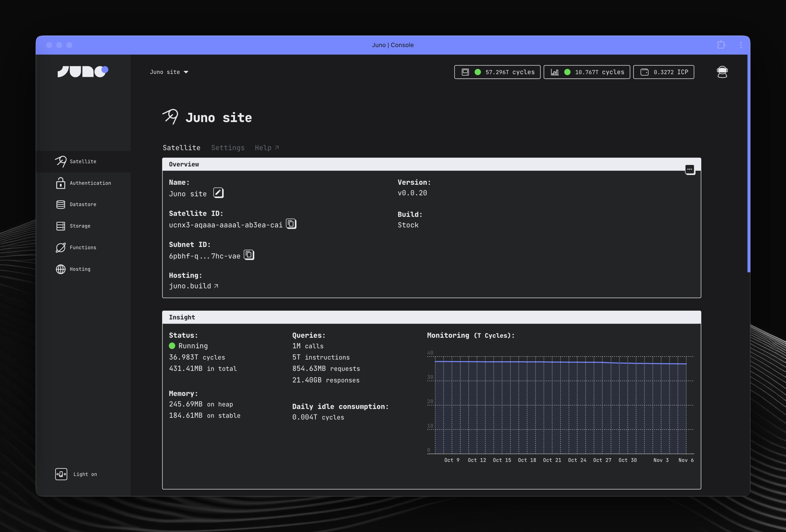Open the Settings tab for Juno site
The width and height of the screenshot is (786, 532).
[x=227, y=147]
